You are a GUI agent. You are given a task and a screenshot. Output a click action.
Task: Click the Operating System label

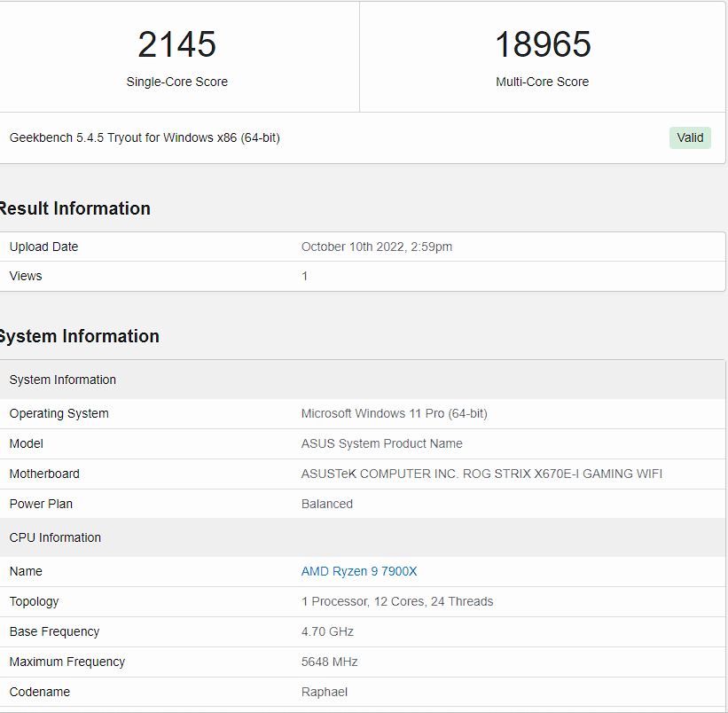[59, 413]
